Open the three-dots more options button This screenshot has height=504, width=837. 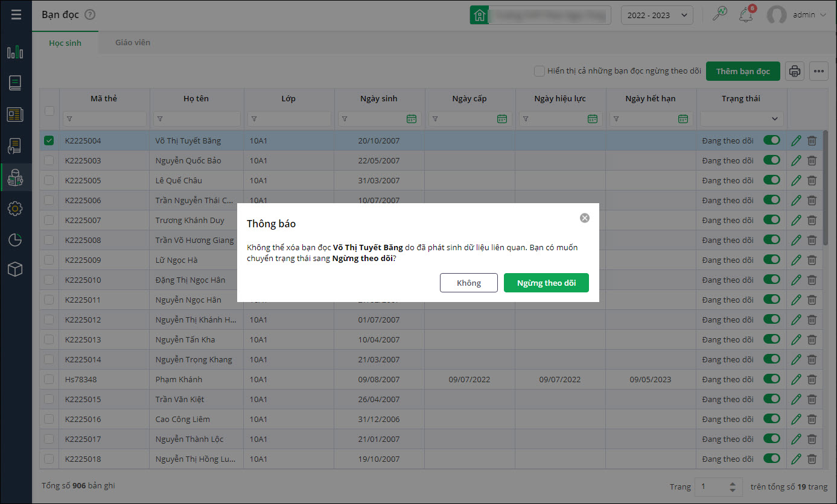818,71
